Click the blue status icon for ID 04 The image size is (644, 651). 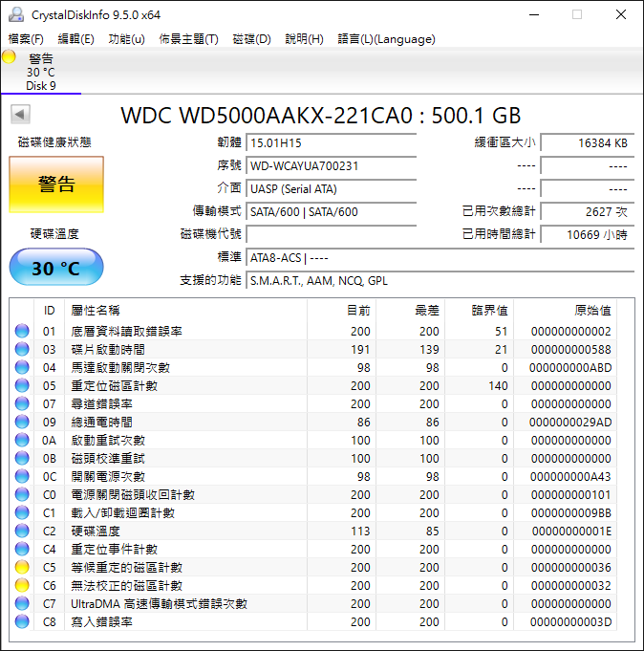click(x=22, y=367)
